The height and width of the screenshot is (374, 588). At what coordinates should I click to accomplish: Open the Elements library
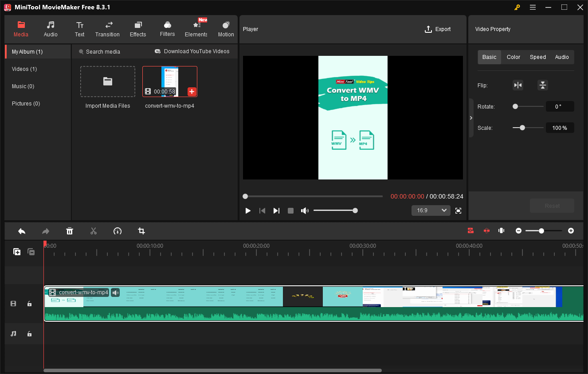click(x=196, y=29)
